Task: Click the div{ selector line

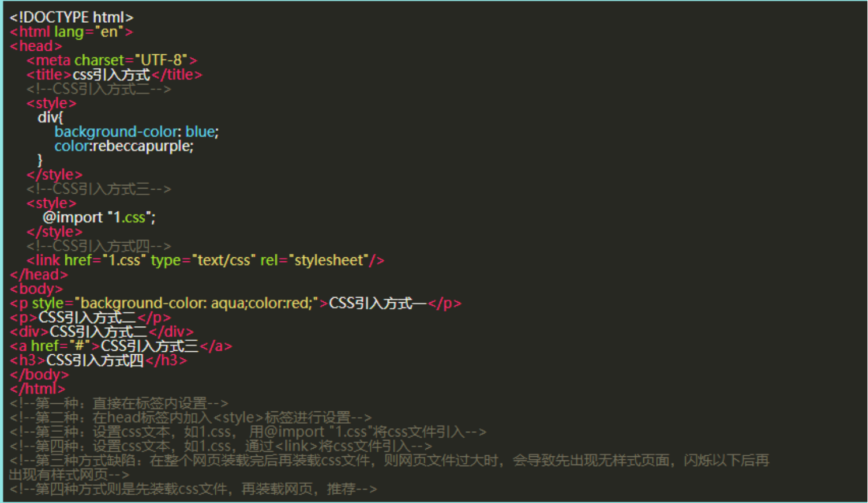Action: point(50,117)
